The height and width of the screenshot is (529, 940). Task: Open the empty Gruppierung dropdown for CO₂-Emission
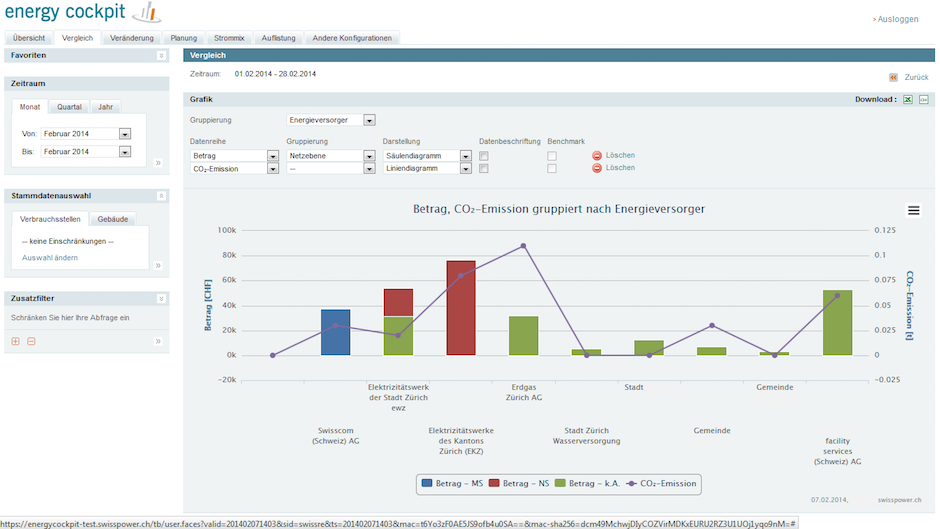point(369,169)
